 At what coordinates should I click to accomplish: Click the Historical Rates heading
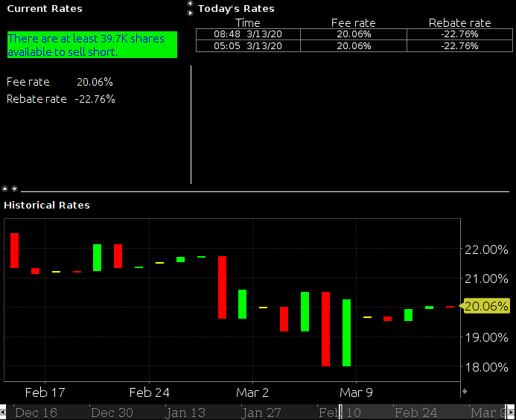[47, 205]
